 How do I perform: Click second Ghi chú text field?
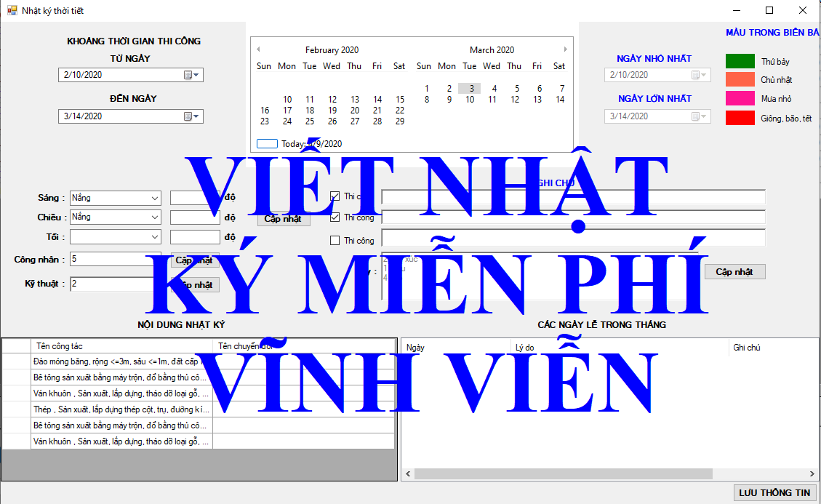(573, 217)
